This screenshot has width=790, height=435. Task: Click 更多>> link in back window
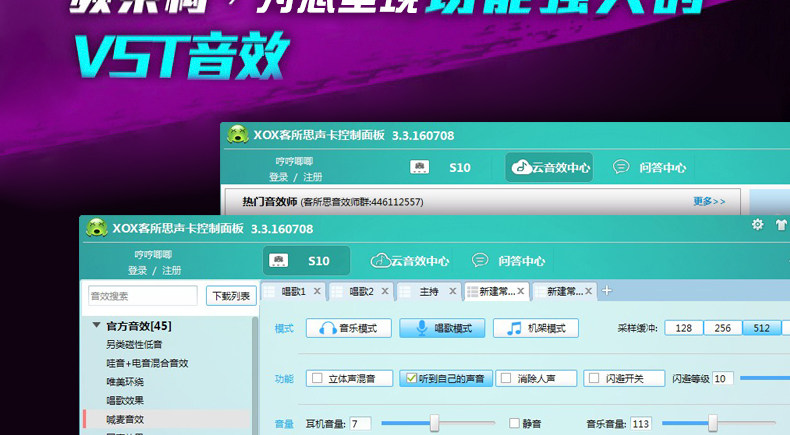[x=709, y=202]
